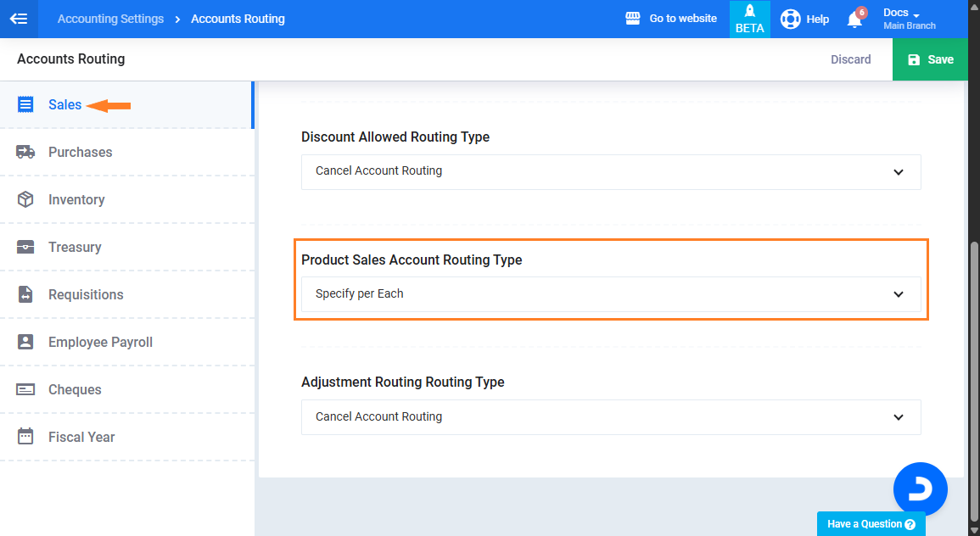Click the Help lifebuoy icon

[x=790, y=19]
